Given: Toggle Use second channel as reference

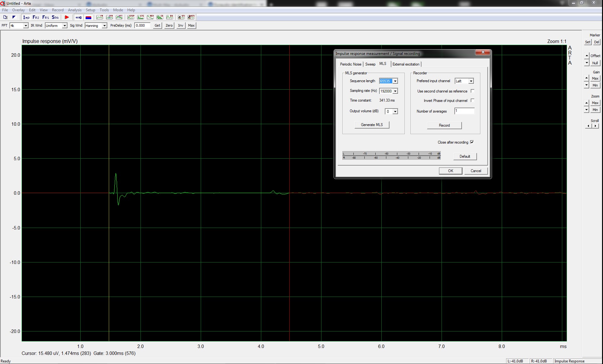Looking at the screenshot, I should [x=473, y=91].
